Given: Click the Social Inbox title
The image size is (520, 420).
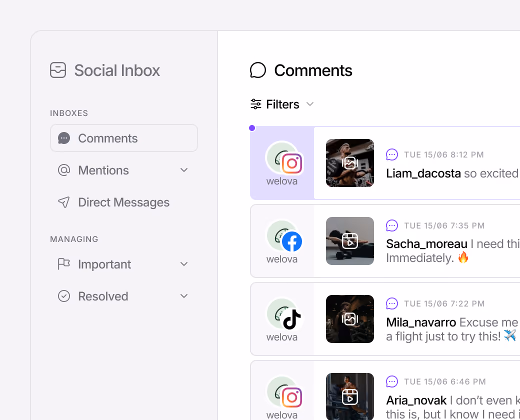Looking at the screenshot, I should click(117, 70).
